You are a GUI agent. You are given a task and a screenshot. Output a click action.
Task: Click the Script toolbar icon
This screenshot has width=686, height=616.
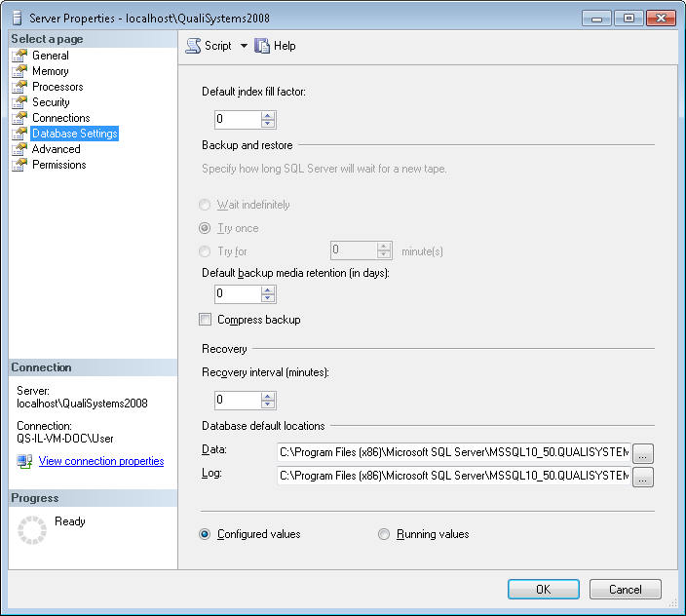coord(193,46)
